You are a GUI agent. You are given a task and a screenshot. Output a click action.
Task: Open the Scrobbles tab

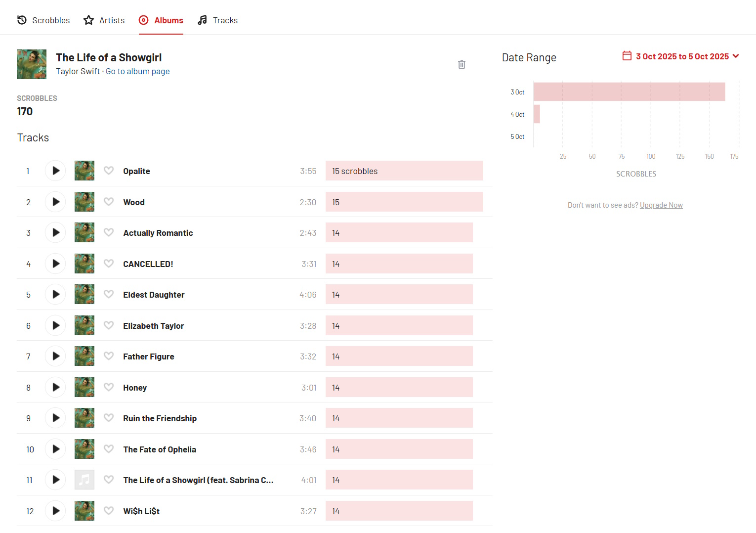coord(43,20)
